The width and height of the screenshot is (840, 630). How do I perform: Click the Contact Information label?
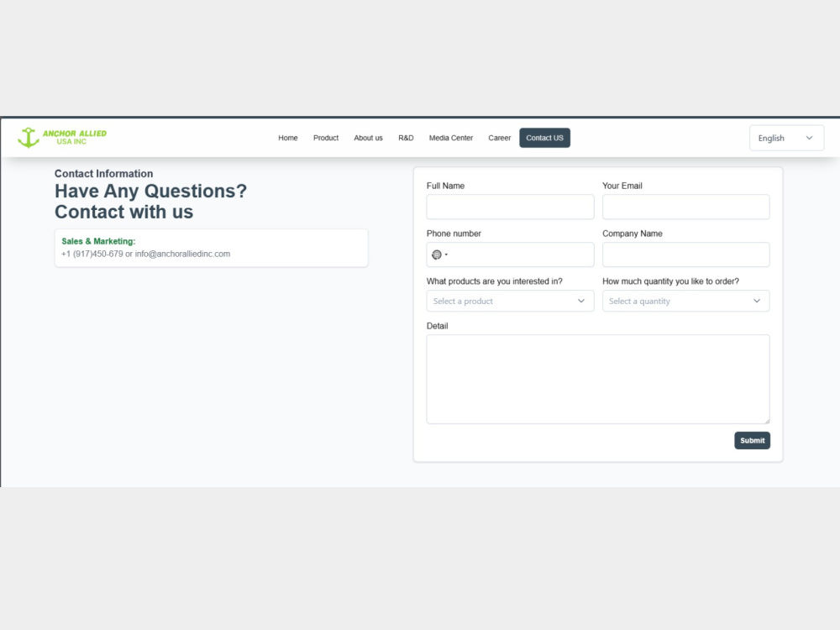coord(103,174)
